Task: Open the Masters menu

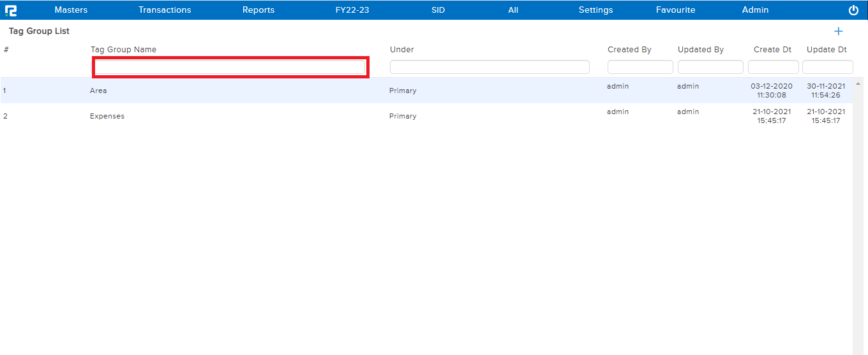Action: (x=71, y=10)
